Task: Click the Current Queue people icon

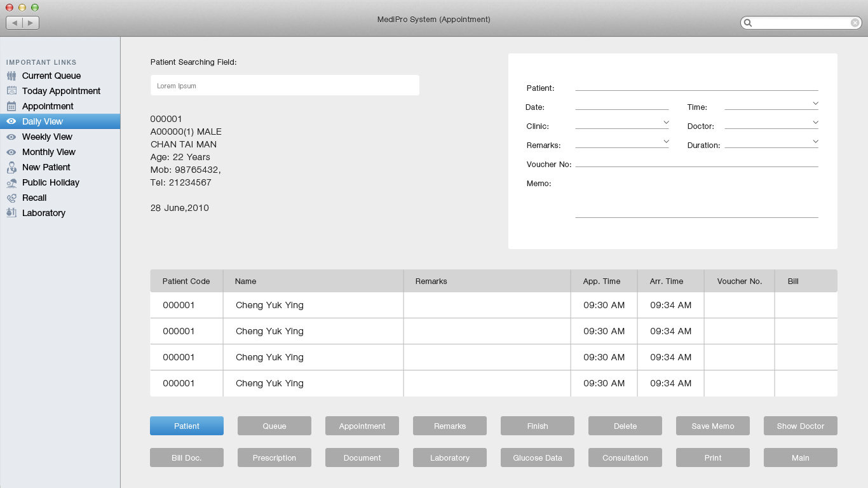Action: (11, 76)
